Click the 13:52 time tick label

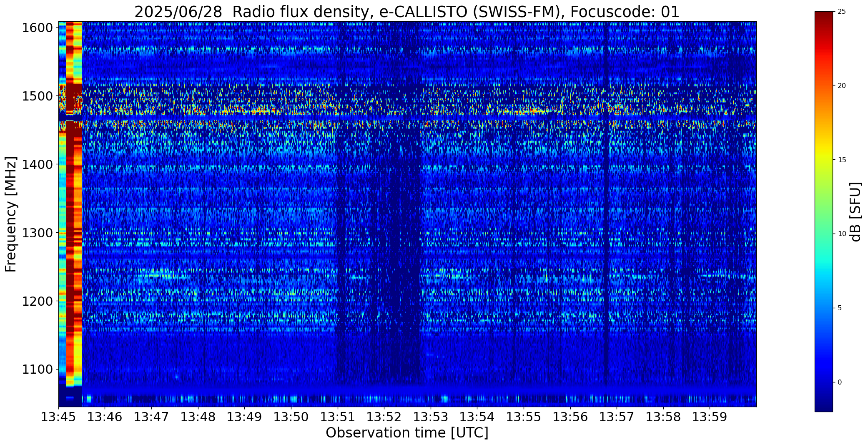coord(384,417)
